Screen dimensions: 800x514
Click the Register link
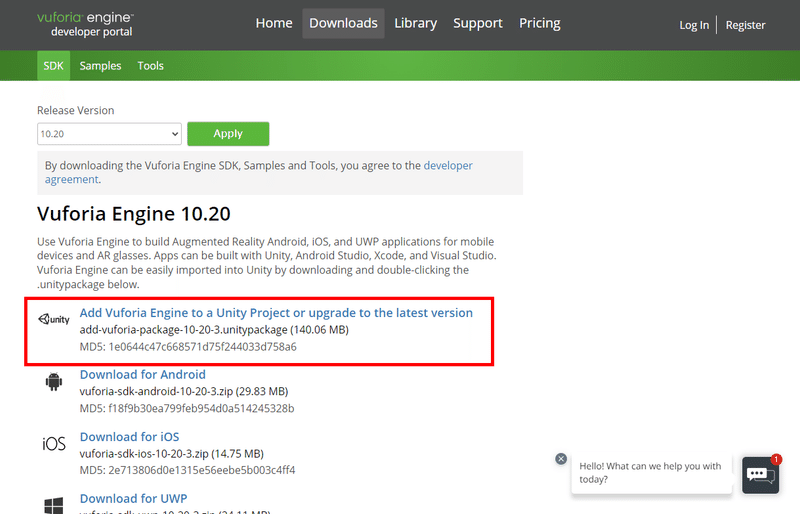pos(745,25)
